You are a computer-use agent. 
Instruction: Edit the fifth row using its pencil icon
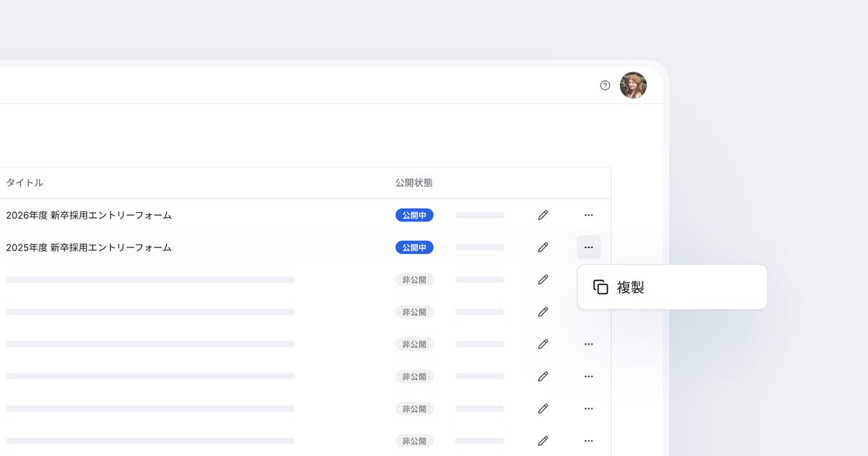tap(543, 345)
